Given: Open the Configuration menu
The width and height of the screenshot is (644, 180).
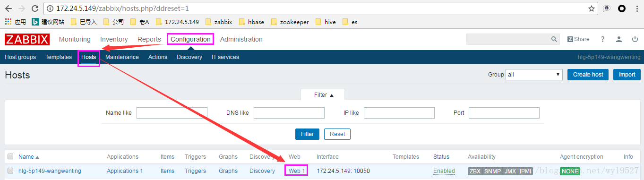Looking at the screenshot, I should 190,39.
